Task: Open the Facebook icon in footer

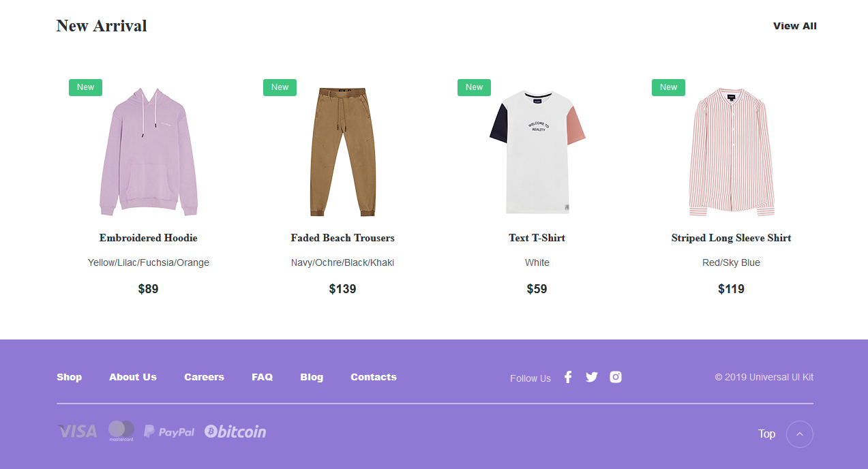Action: tap(568, 377)
